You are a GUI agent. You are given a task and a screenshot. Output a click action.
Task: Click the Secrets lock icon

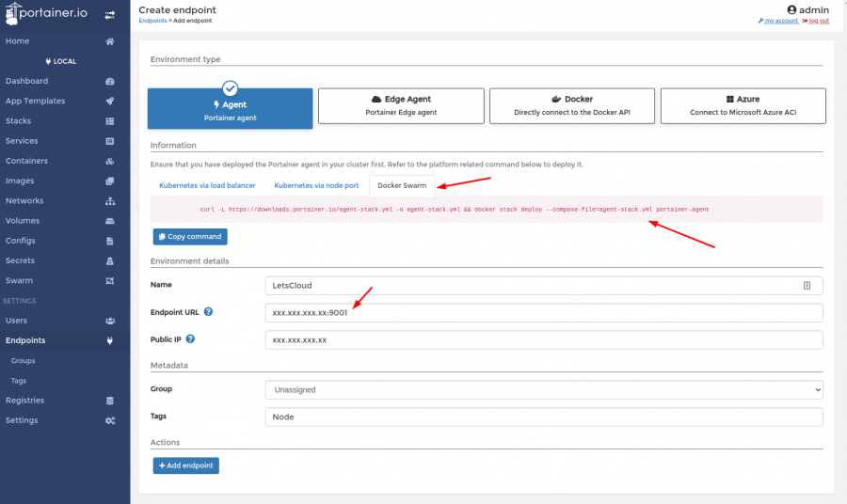click(110, 261)
